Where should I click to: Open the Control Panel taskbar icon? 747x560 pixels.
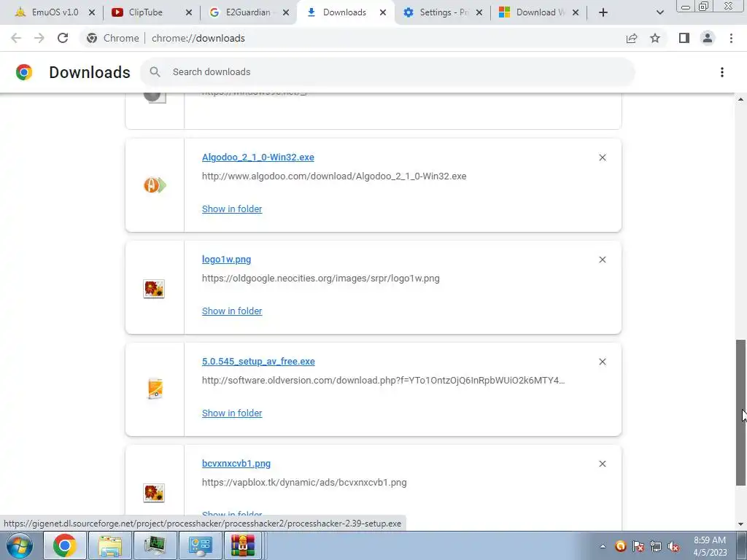click(200, 545)
